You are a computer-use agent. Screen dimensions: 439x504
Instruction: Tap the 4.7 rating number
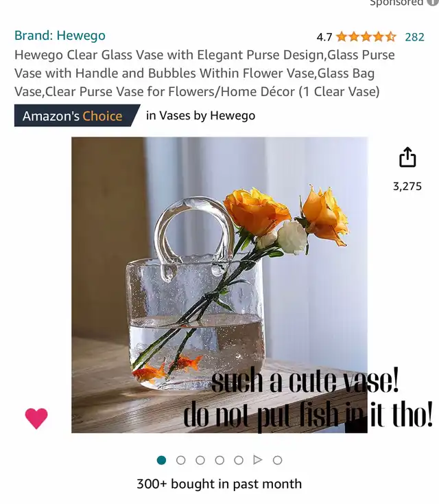pyautogui.click(x=324, y=37)
